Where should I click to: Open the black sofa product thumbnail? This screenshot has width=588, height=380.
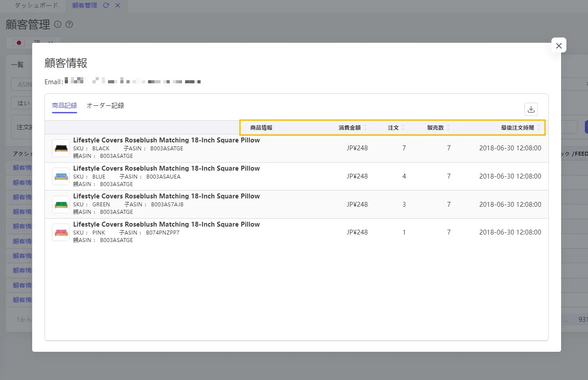pyautogui.click(x=61, y=148)
